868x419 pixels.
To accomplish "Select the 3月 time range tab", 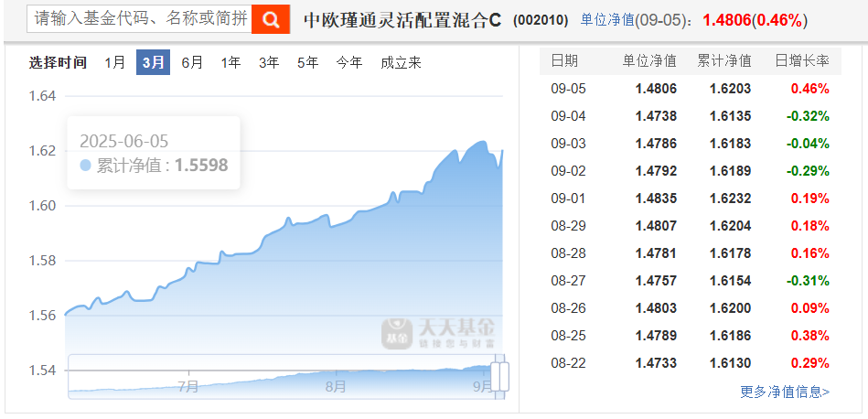I will click(x=154, y=62).
